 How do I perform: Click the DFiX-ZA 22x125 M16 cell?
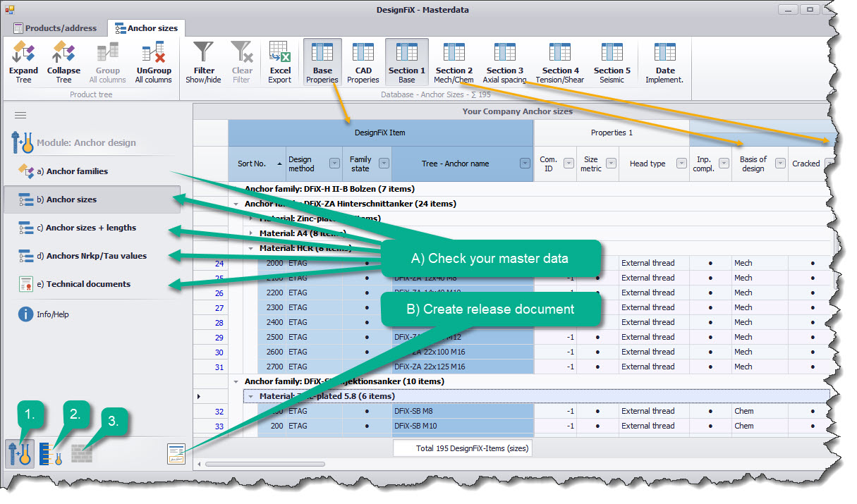pyautogui.click(x=462, y=367)
